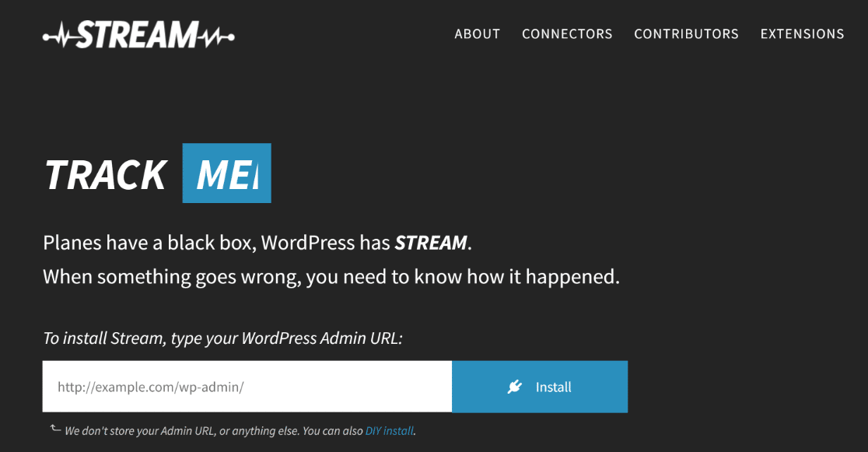Follow the DIY install link

pos(389,431)
